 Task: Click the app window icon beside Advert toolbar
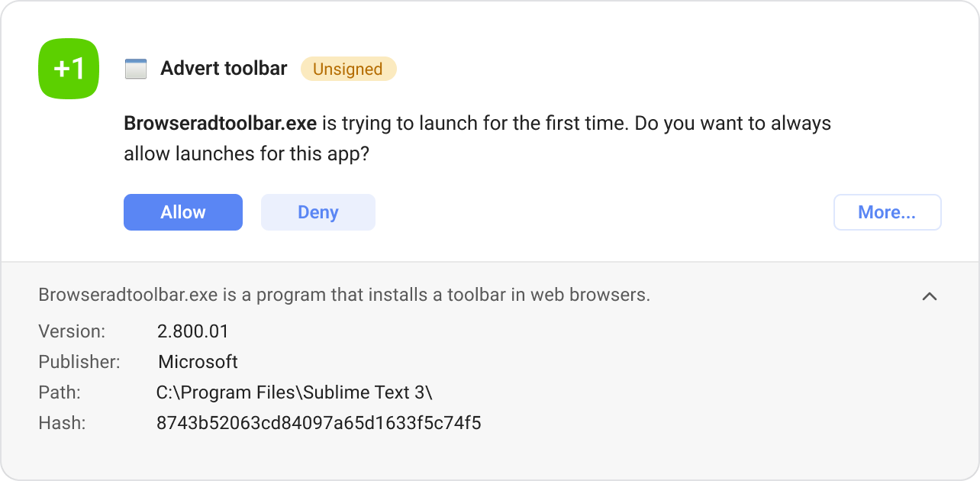(135, 69)
